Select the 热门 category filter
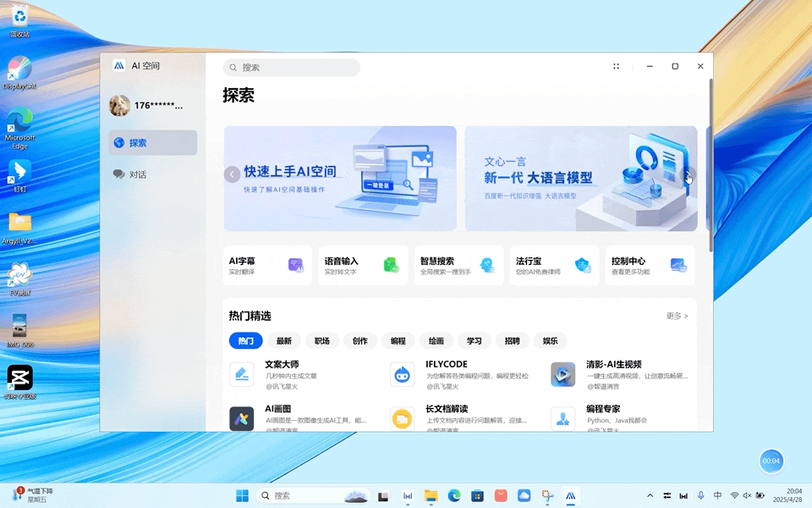 [245, 340]
